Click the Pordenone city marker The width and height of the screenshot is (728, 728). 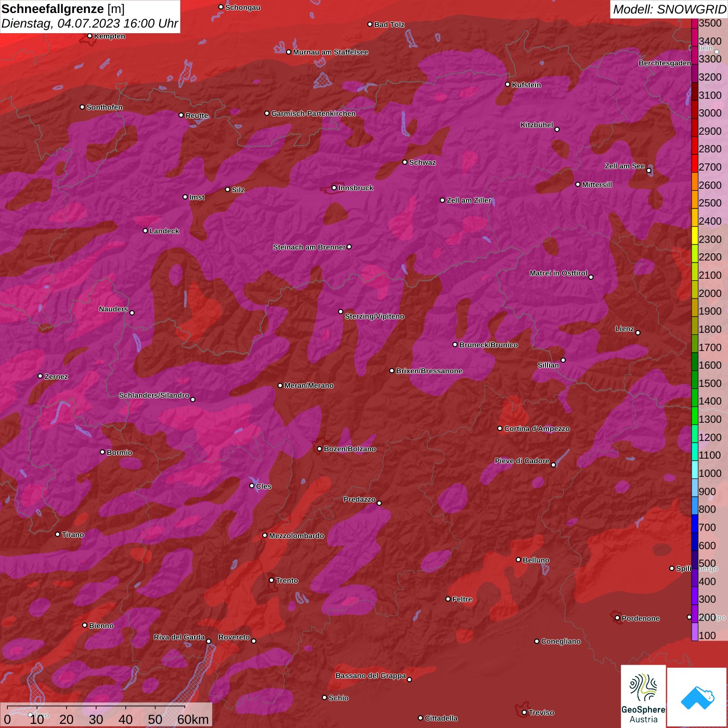pyautogui.click(x=617, y=618)
